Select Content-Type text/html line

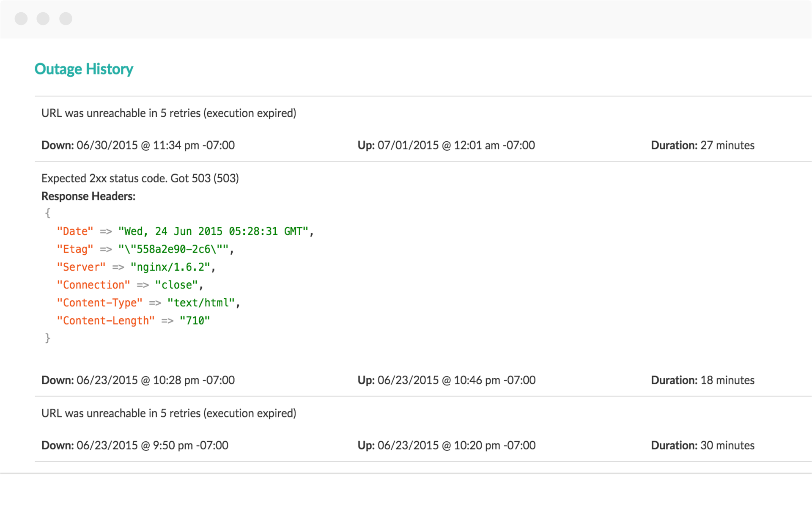148,303
